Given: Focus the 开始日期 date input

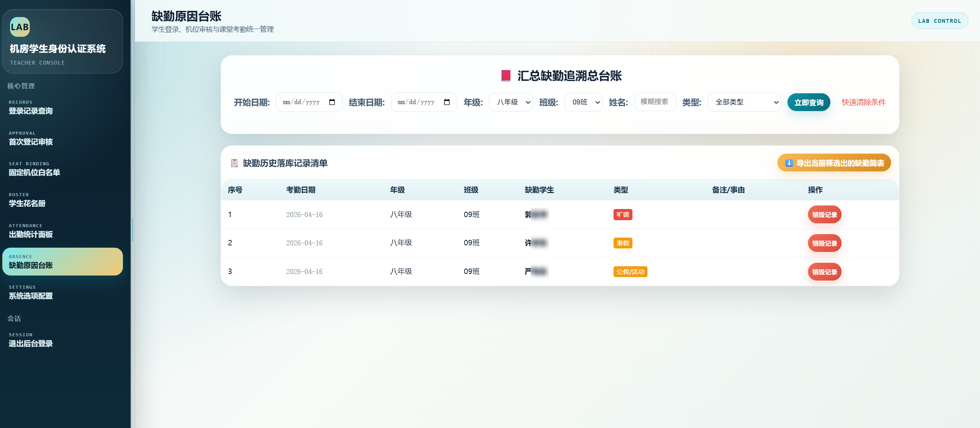Looking at the screenshot, I should 309,102.
